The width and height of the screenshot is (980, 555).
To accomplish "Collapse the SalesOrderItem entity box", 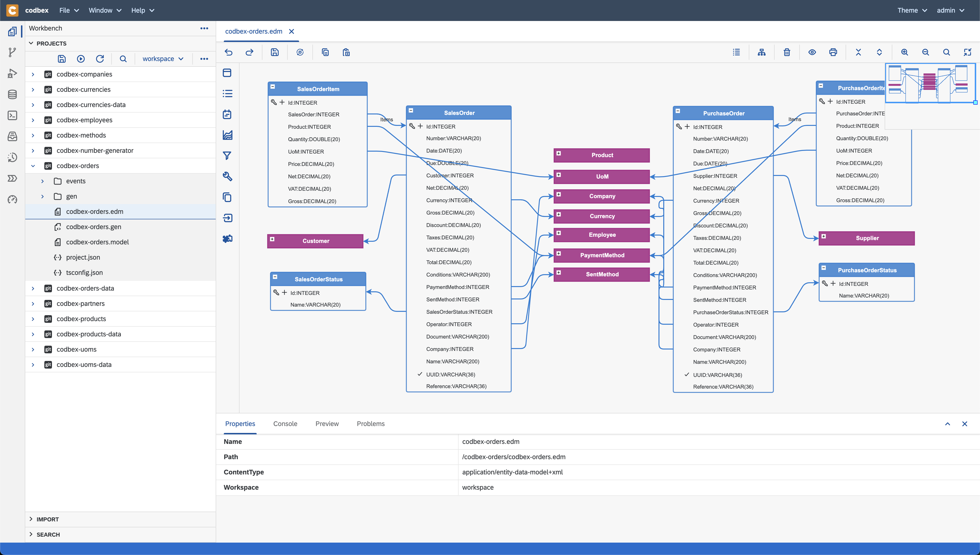I will 273,87.
